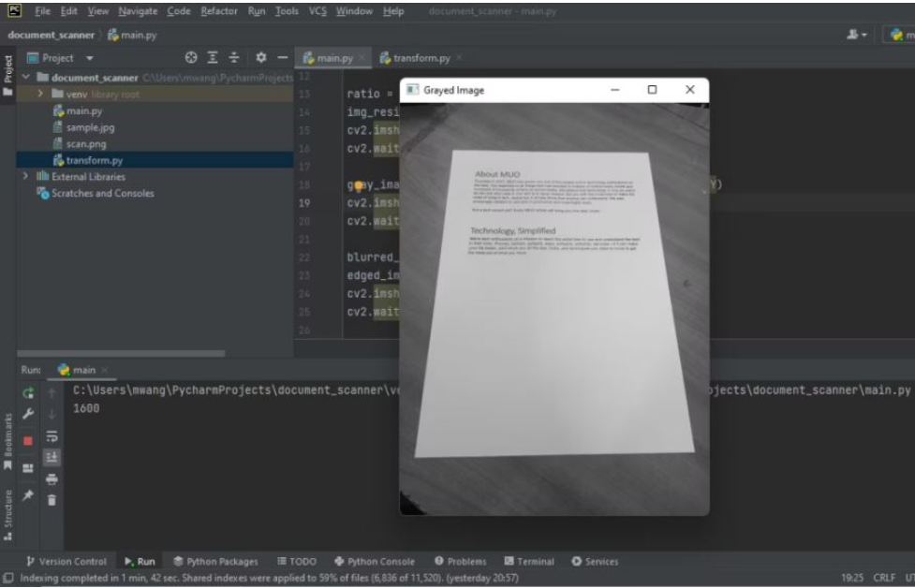Clear console output using trash icon
The image size is (915, 588).
tap(52, 500)
